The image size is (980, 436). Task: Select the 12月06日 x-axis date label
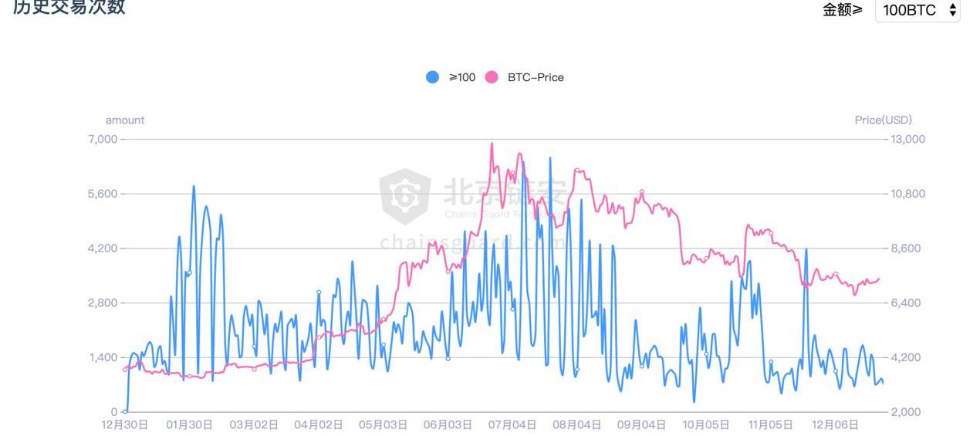(x=836, y=424)
